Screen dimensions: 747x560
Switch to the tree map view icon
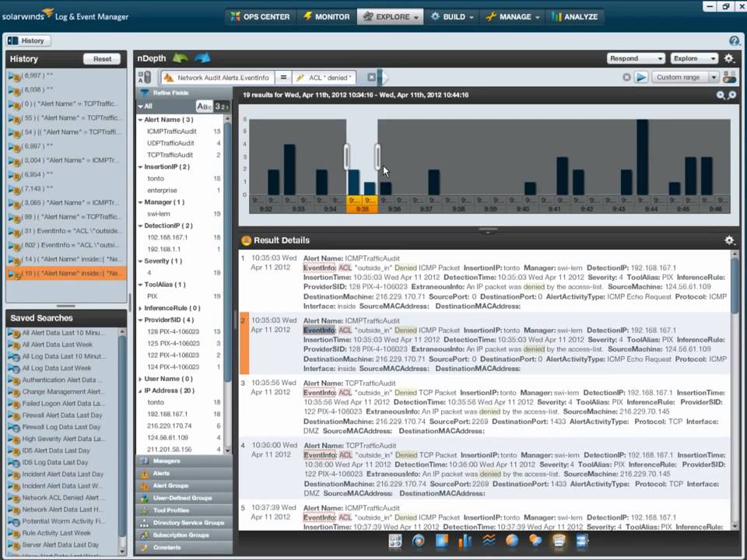[442, 541]
